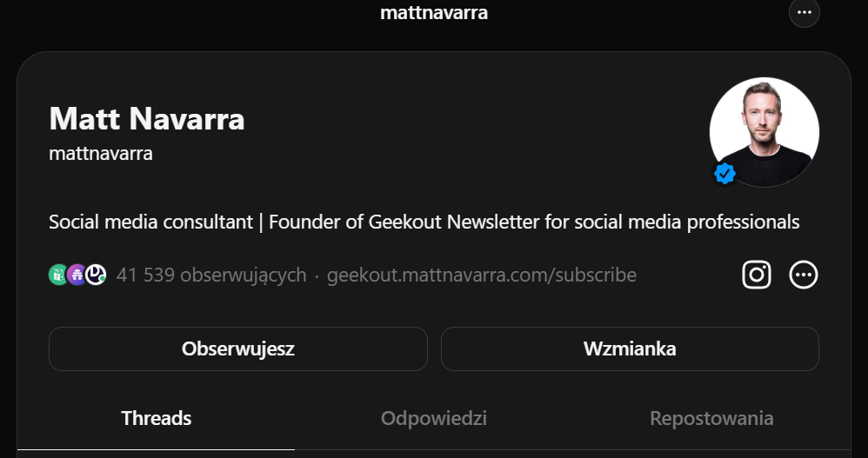View the 41 539 obserwujących followers list
868x458 pixels.
211,275
